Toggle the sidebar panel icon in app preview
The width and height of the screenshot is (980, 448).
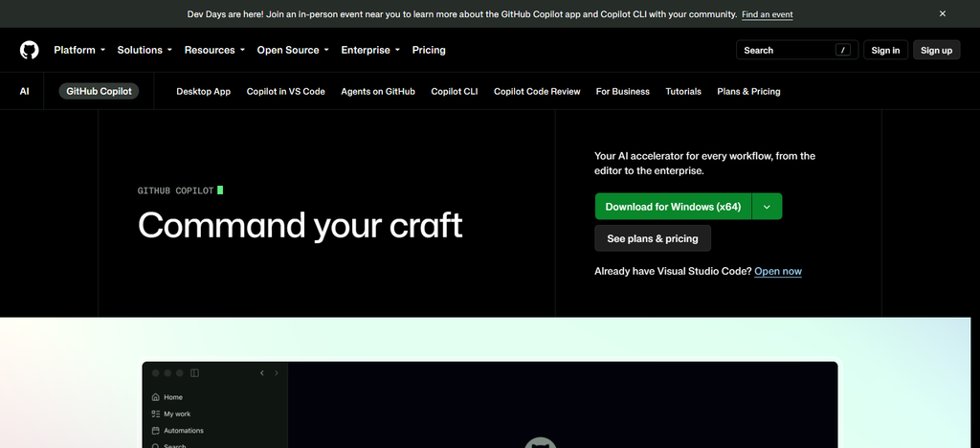coord(194,373)
